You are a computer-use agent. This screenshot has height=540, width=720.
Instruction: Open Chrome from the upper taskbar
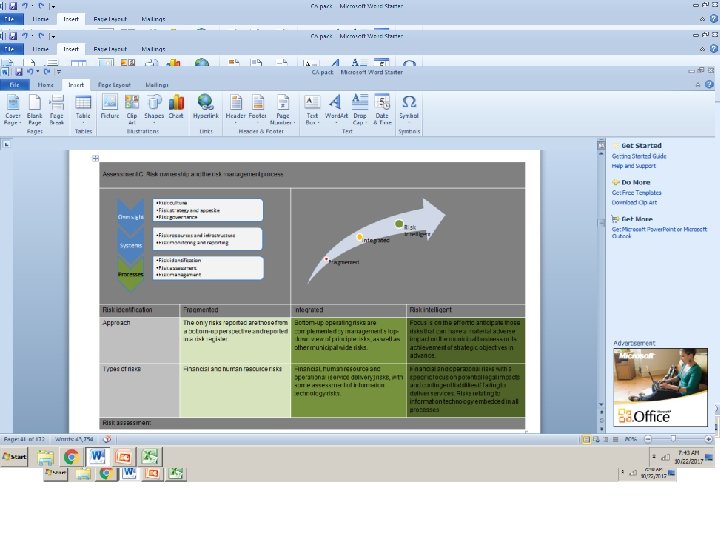pyautogui.click(x=71, y=457)
